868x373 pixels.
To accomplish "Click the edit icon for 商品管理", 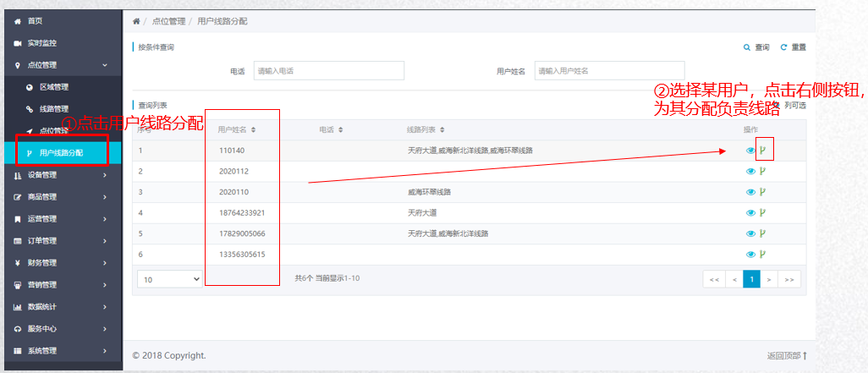I will (17, 197).
